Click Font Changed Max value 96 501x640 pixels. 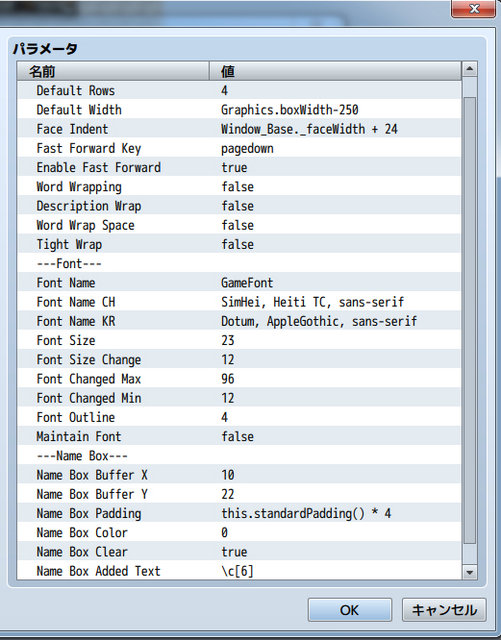[335, 378]
